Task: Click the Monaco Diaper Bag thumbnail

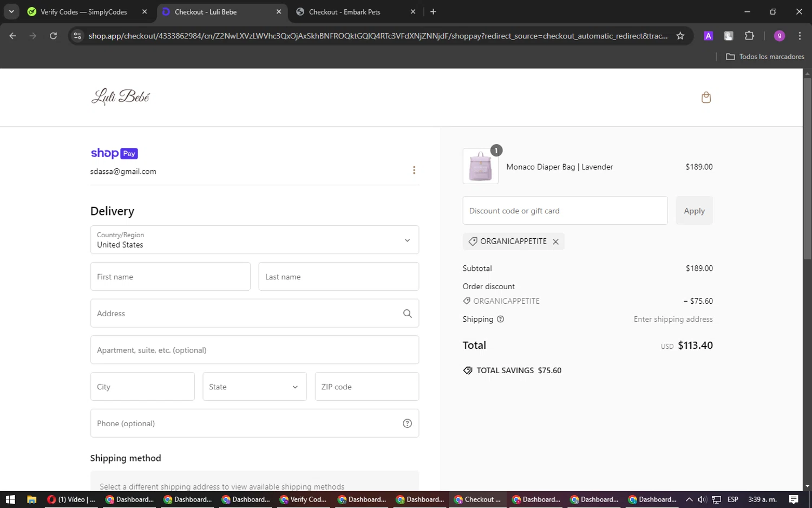Action: tap(481, 166)
